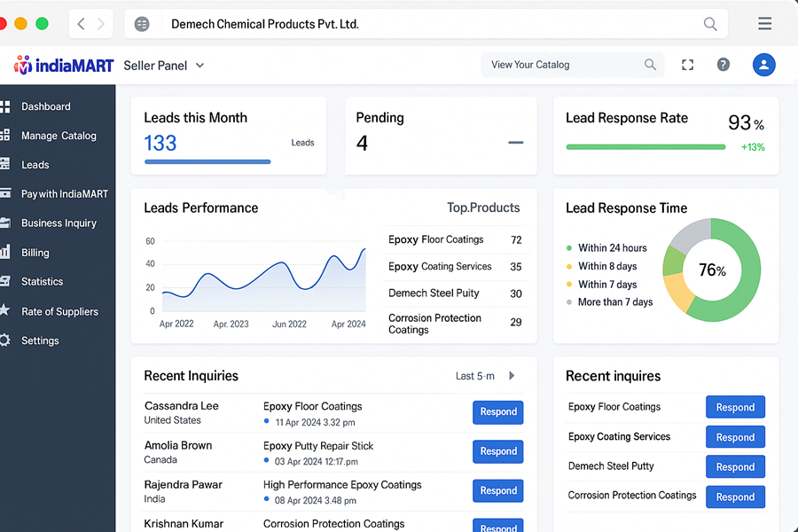The width and height of the screenshot is (798, 532).
Task: Click the browser back arrow
Action: click(x=81, y=24)
